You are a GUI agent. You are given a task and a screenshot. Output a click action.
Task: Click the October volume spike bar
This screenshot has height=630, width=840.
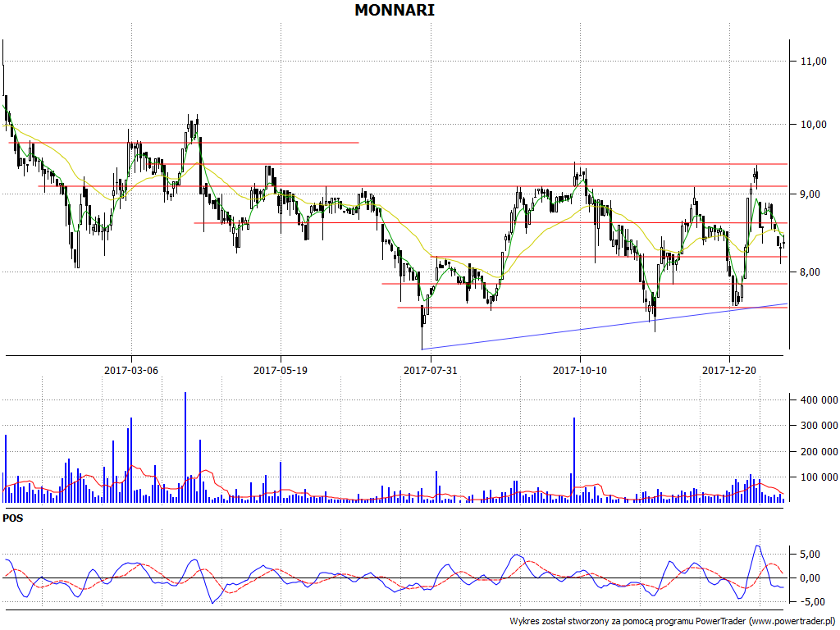(574, 459)
